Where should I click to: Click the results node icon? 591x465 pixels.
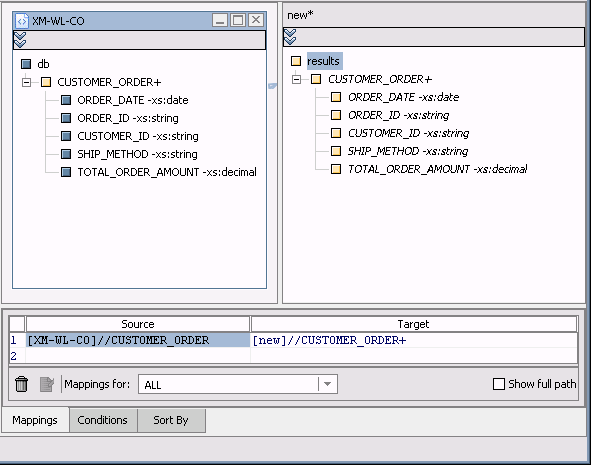(x=296, y=61)
